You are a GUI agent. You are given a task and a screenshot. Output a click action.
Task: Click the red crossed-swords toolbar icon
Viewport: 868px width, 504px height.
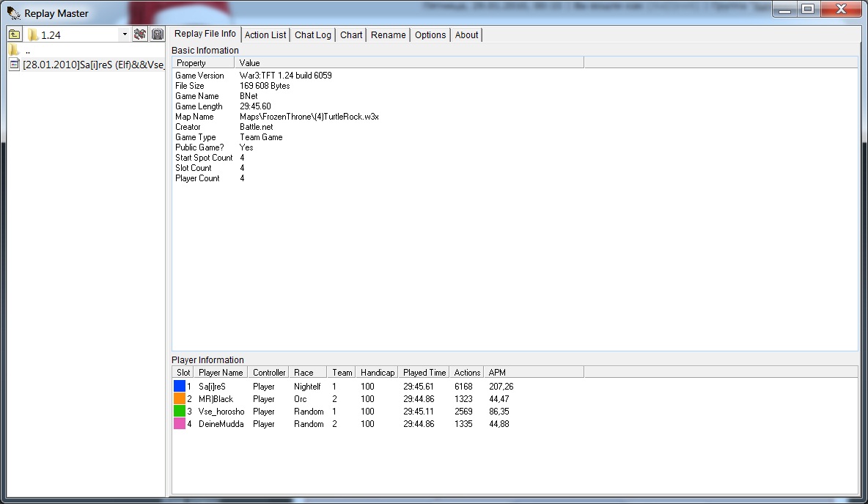click(x=140, y=34)
